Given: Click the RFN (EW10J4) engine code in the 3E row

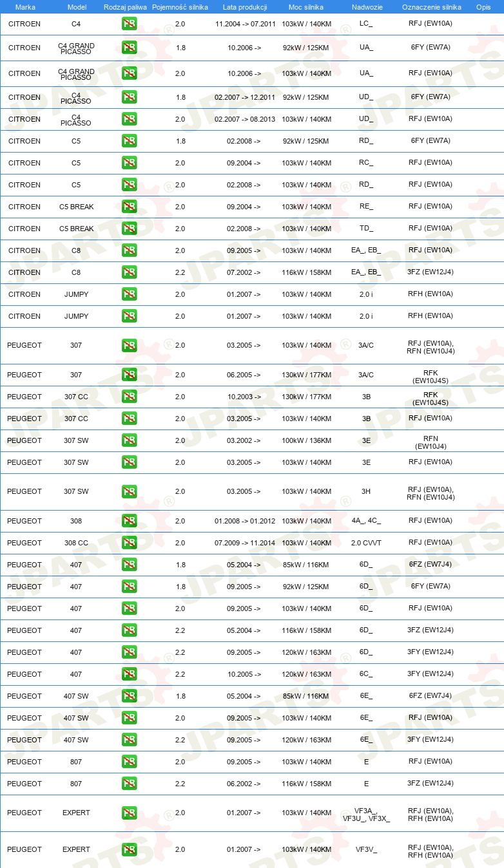Looking at the screenshot, I should (x=431, y=442).
